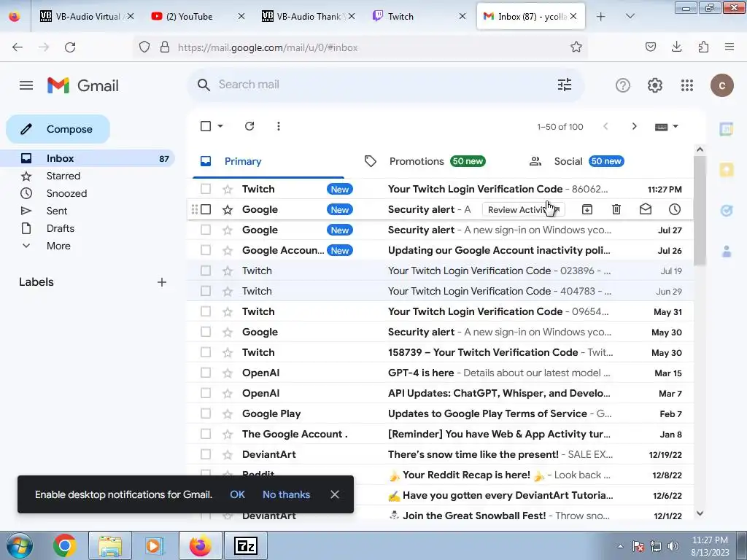The image size is (747, 560).
Task: Star the GPT-4 is here email
Action: (x=228, y=373)
